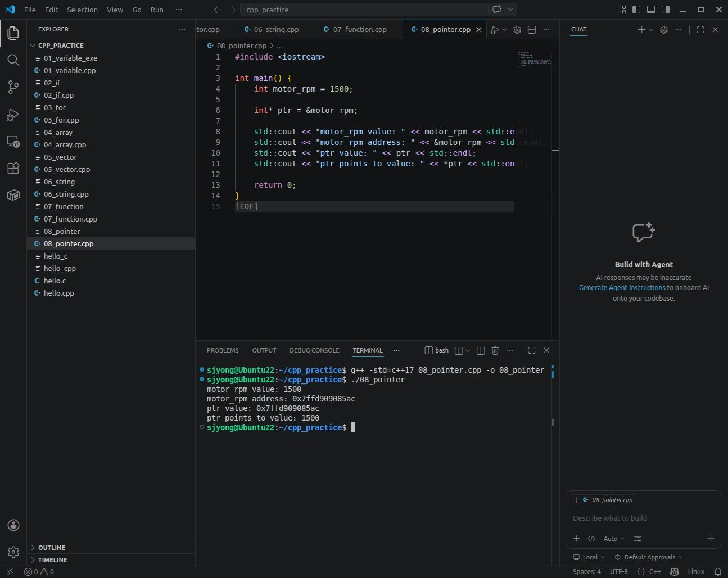Screen dimensions: 728x578
Task: Click the cpp_practice command center search box
Action: [x=365, y=10]
